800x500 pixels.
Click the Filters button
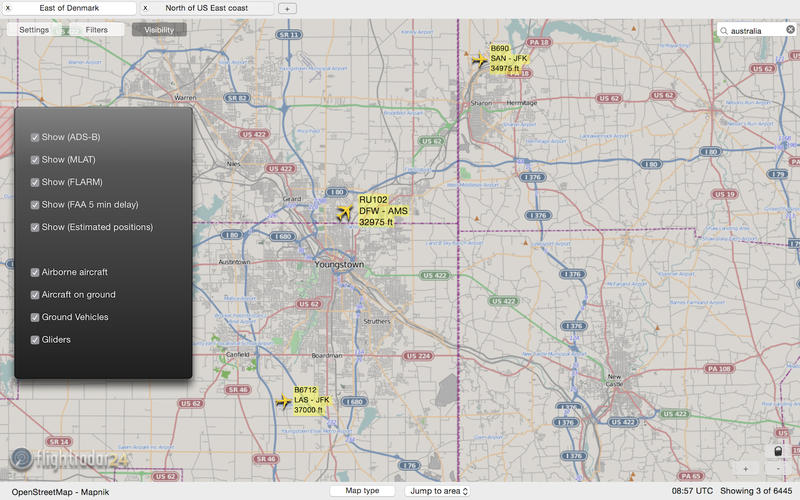96,30
